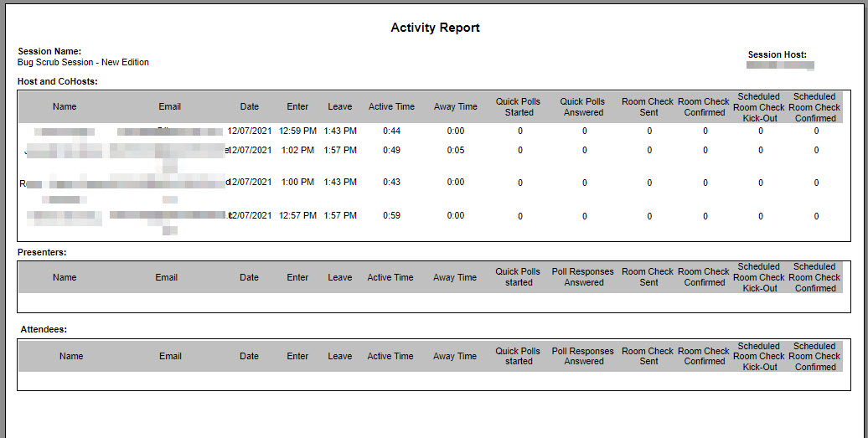
Task: Click Poll Responses Answered header in Presenters table
Action: (x=583, y=277)
